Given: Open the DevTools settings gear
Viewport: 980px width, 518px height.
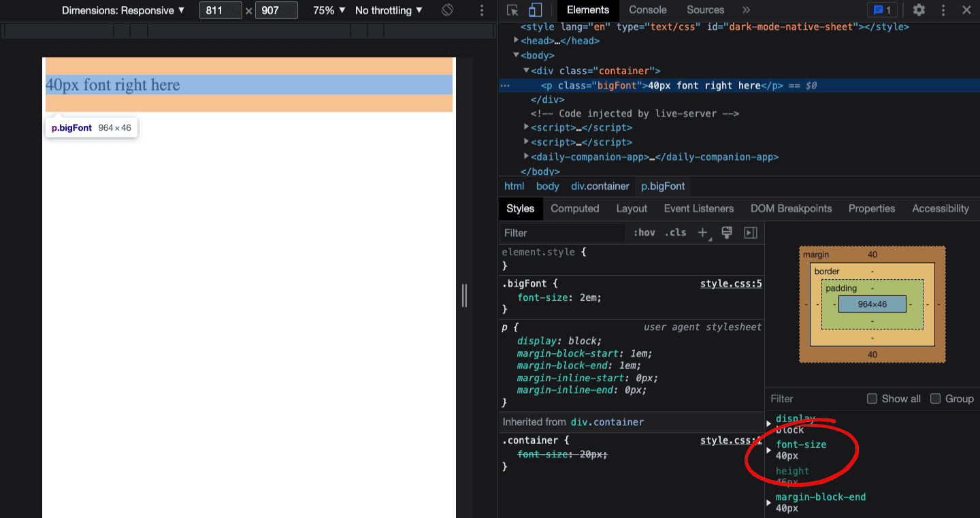Looking at the screenshot, I should pos(918,10).
